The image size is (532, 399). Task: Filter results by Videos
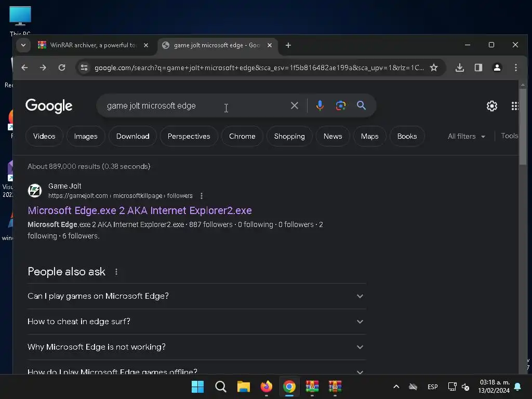(x=44, y=136)
